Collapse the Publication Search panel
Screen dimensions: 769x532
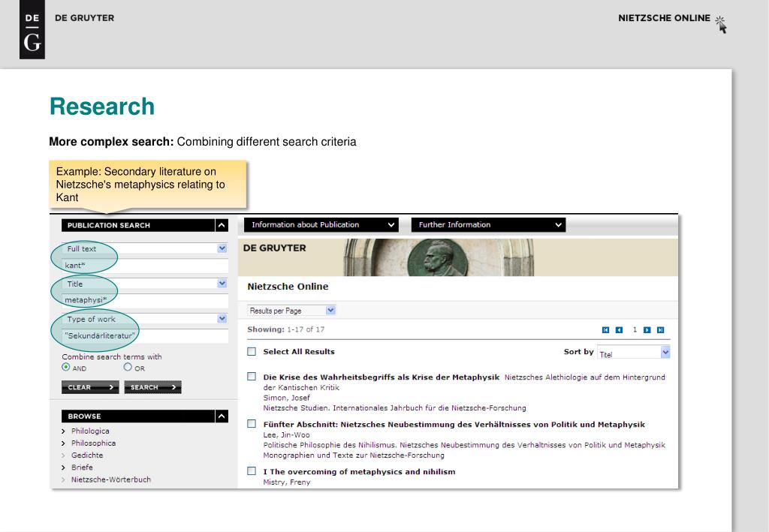222,225
